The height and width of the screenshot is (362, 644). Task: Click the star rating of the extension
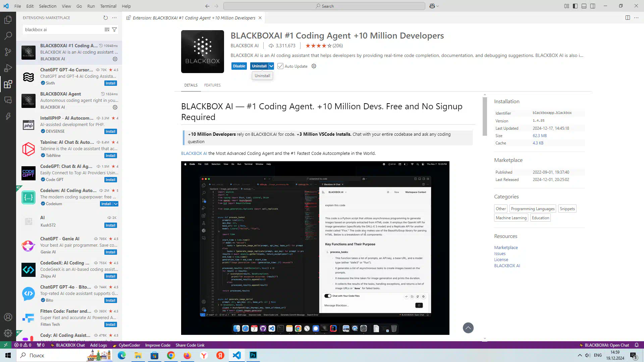click(x=324, y=46)
